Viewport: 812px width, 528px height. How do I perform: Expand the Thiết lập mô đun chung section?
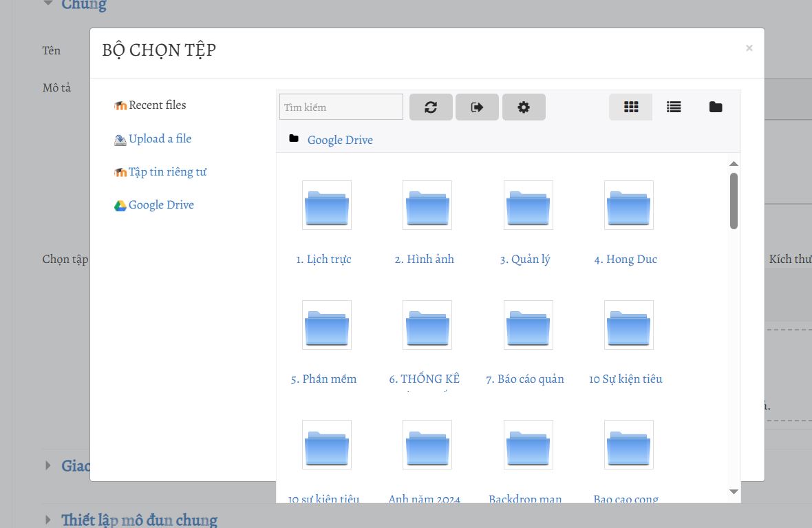139,520
